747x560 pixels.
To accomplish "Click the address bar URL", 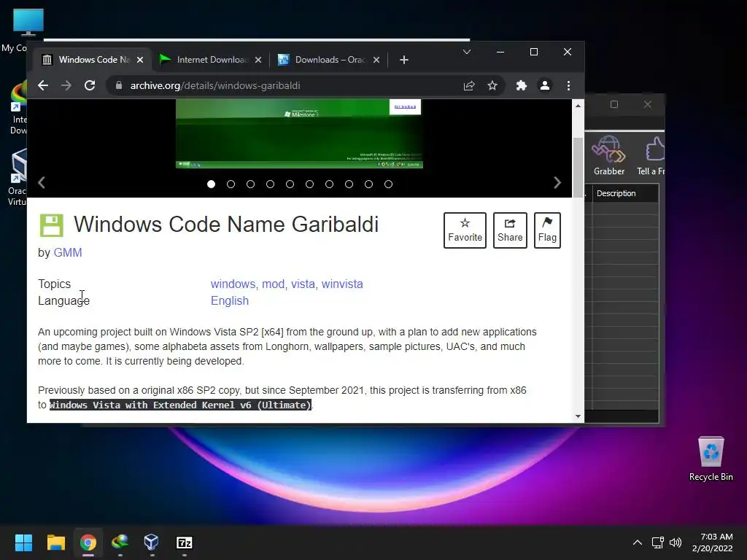I will [215, 86].
